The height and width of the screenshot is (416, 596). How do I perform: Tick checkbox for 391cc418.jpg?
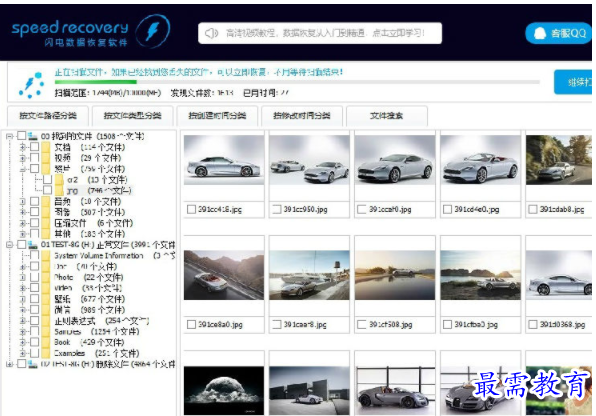191,209
